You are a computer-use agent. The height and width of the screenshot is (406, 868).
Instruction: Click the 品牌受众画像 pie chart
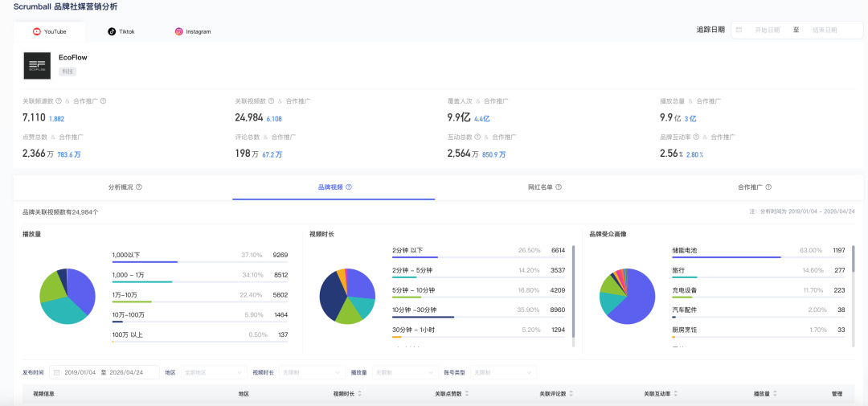[x=627, y=297]
